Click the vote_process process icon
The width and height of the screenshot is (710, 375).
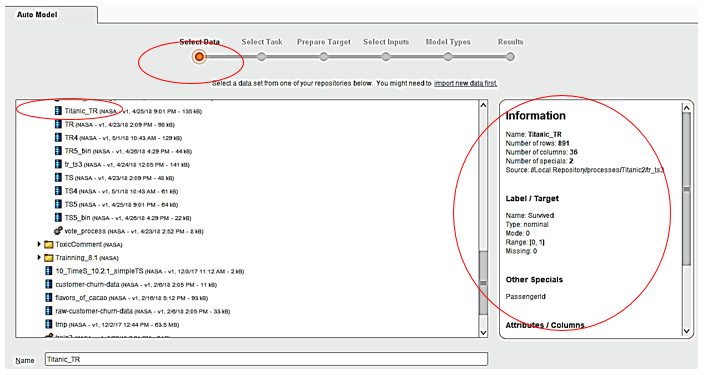[x=58, y=231]
